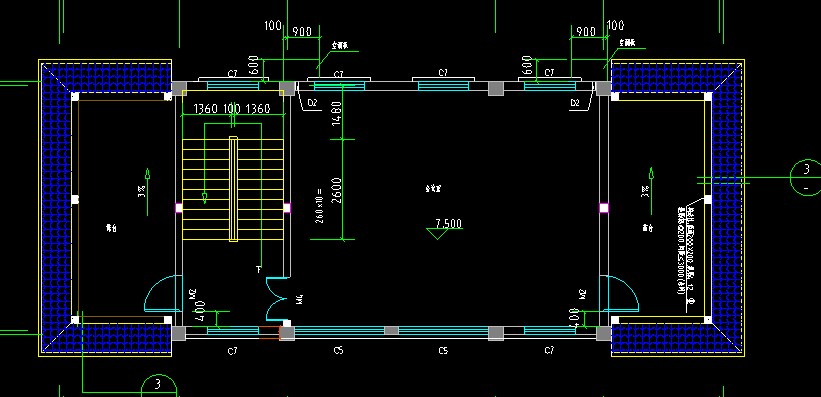821x397 pixels.
Task: Select the yellow central stair handrail
Action: click(234, 189)
